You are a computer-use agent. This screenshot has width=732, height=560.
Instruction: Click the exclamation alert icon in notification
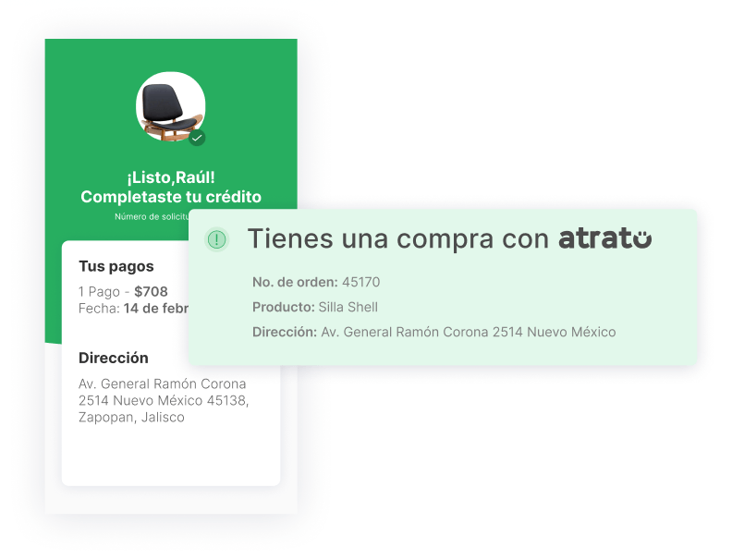pyautogui.click(x=216, y=239)
